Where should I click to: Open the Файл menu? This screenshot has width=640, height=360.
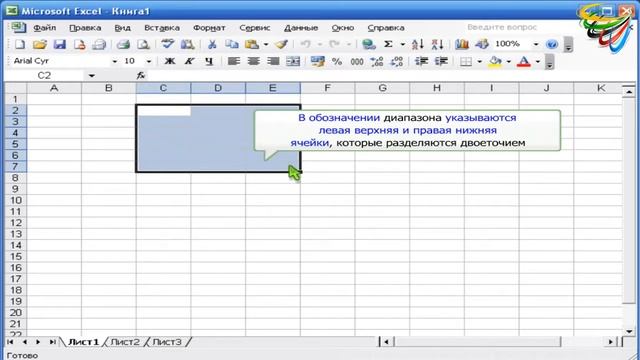click(45, 28)
